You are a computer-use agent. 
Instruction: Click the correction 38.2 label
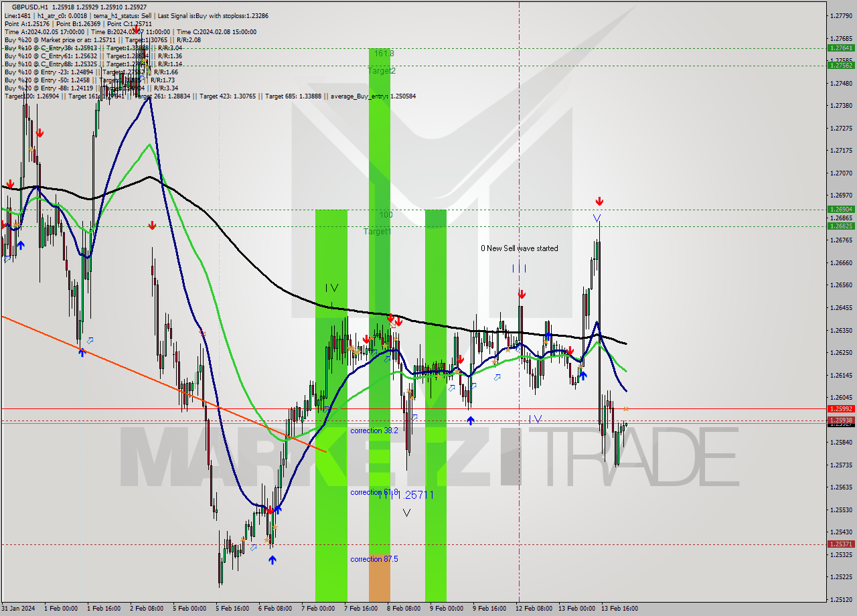374,431
